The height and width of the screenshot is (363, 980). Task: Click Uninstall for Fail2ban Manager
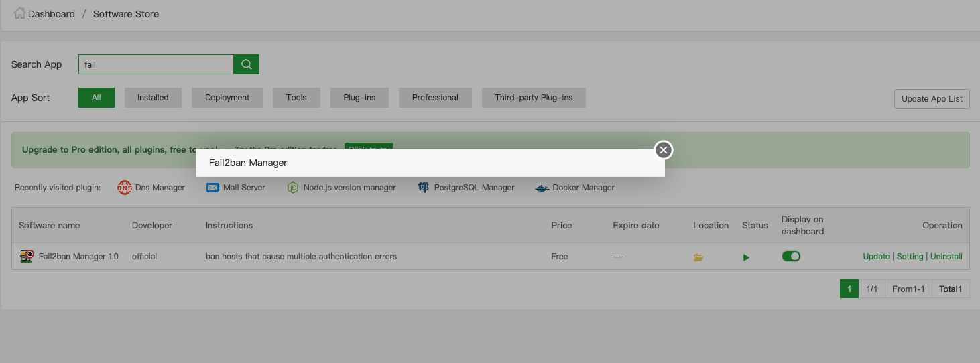pyautogui.click(x=946, y=257)
